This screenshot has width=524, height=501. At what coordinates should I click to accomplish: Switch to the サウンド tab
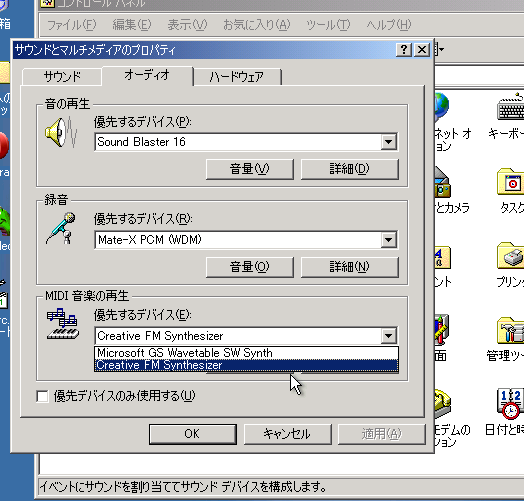coord(62,77)
